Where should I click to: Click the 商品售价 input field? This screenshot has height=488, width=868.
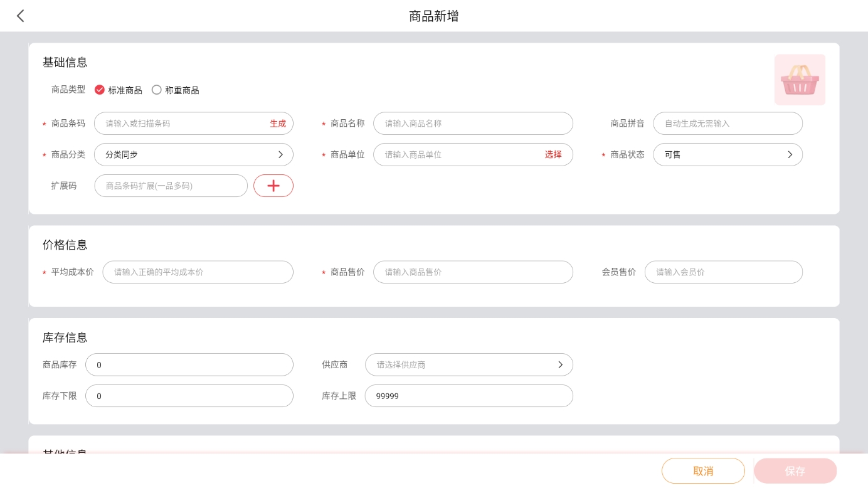point(472,272)
